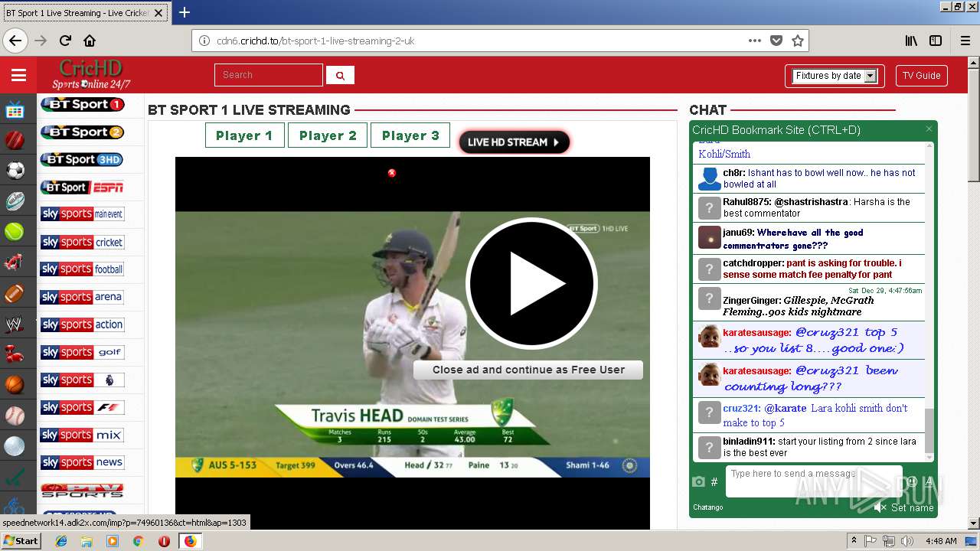Open a new browser tab
Screen dimensions: 980x551
click(x=185, y=12)
